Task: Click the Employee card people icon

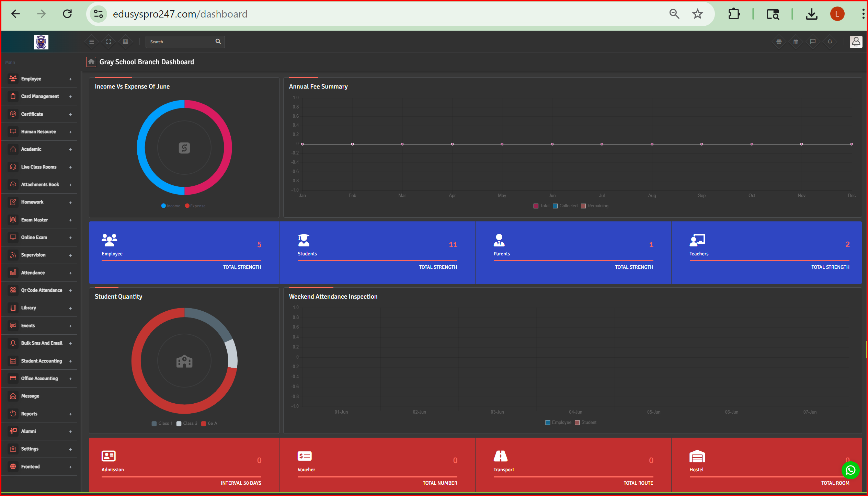Action: point(109,240)
